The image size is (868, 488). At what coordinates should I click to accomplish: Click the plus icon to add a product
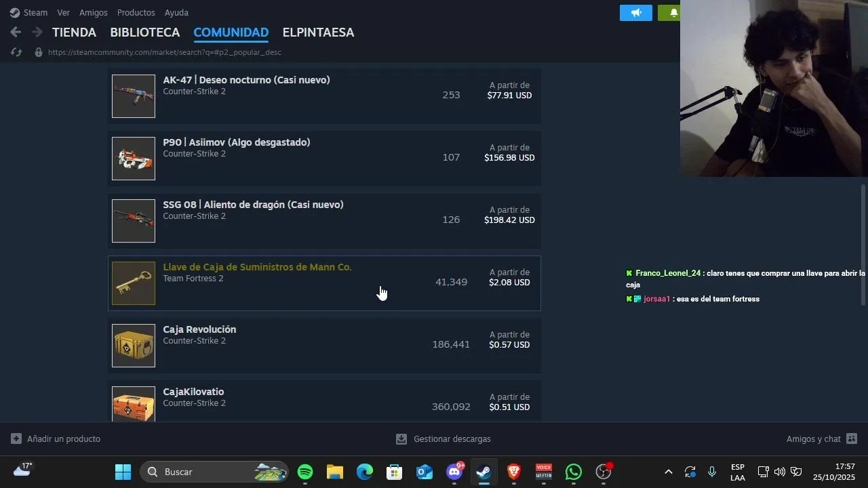click(x=16, y=439)
